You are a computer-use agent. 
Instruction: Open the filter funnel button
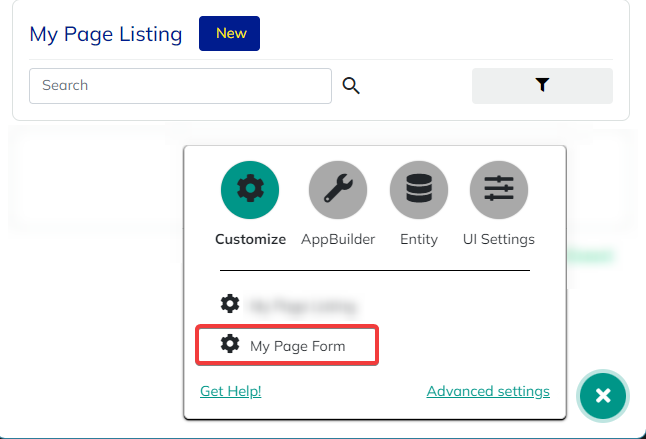(542, 86)
